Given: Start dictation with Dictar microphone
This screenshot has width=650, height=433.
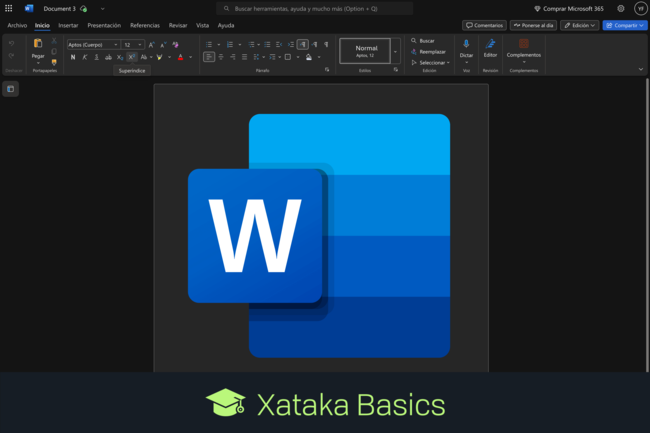Looking at the screenshot, I should [466, 44].
